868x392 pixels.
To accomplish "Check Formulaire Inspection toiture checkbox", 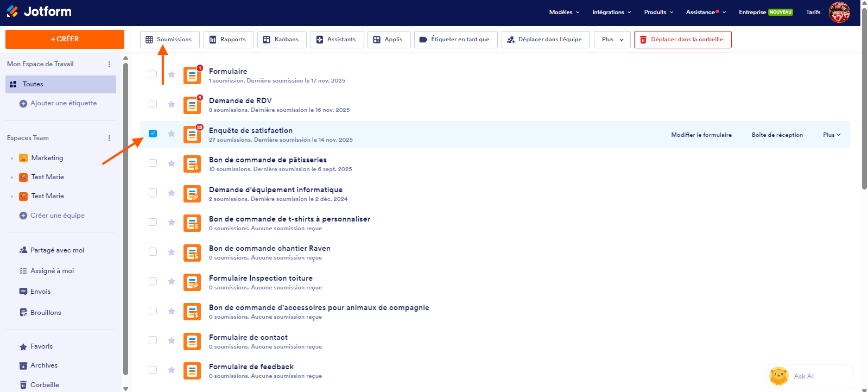I will point(153,281).
